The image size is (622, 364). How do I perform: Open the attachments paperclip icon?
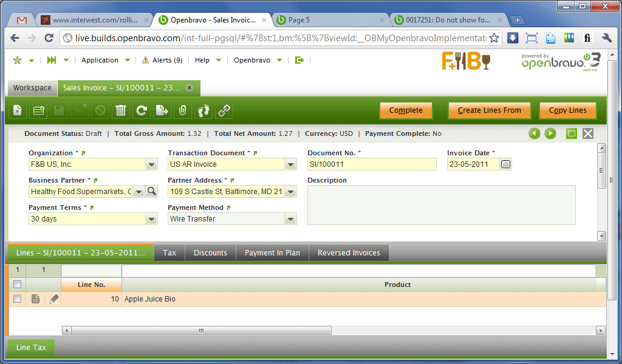[182, 110]
